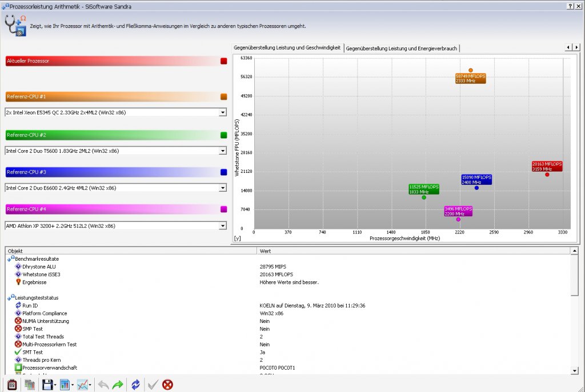The width and height of the screenshot is (585, 392).
Task: Click the SMT Test green check icon
Action: pyautogui.click(x=18, y=352)
